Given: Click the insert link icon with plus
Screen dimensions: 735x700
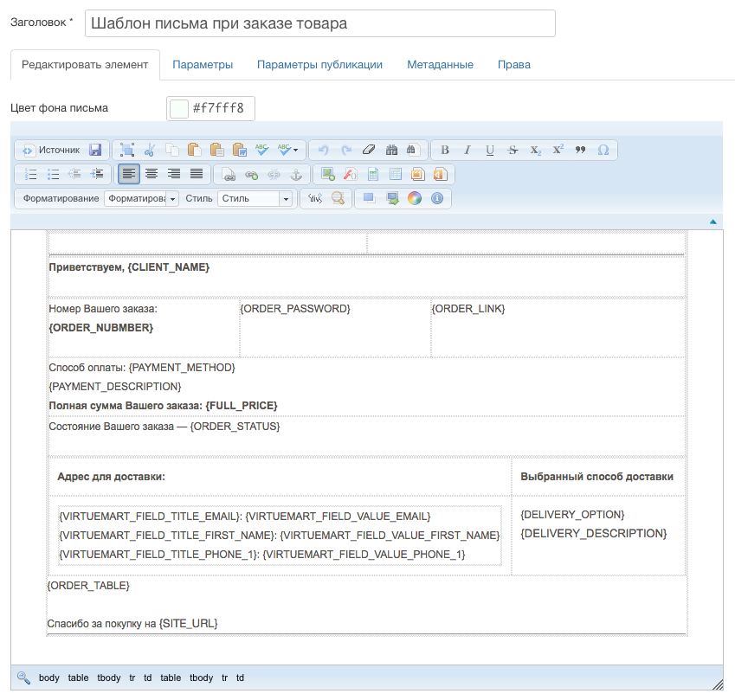Looking at the screenshot, I should (252, 174).
